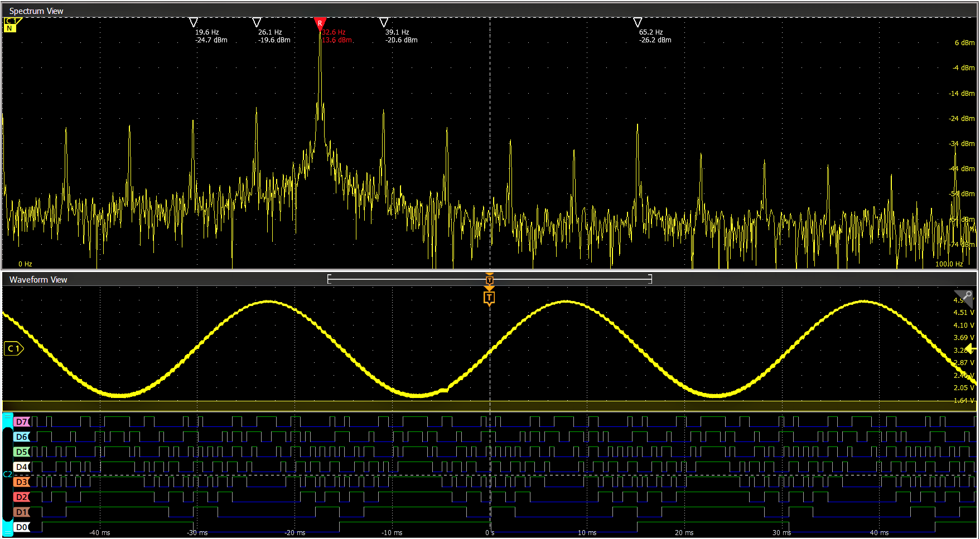Expand the D6 channel badge options
980x539 pixels.
[22, 437]
